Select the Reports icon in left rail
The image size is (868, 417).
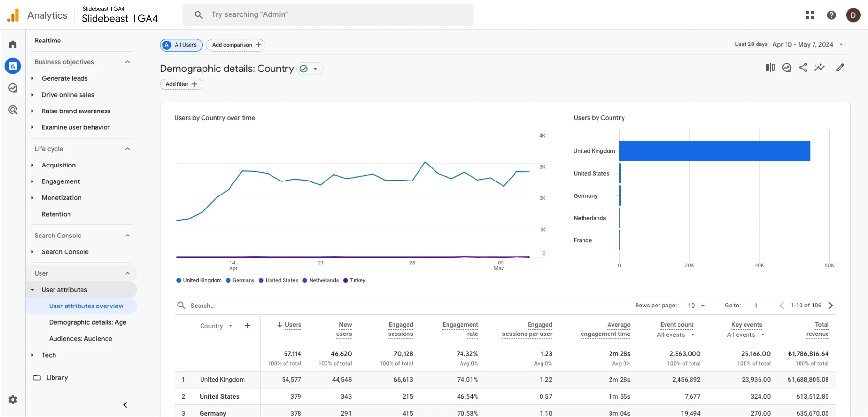(13, 66)
